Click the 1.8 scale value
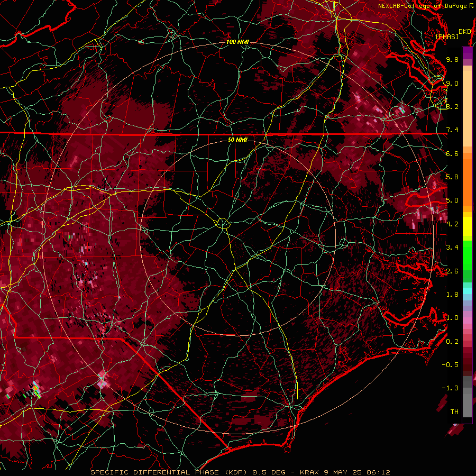 [452, 295]
